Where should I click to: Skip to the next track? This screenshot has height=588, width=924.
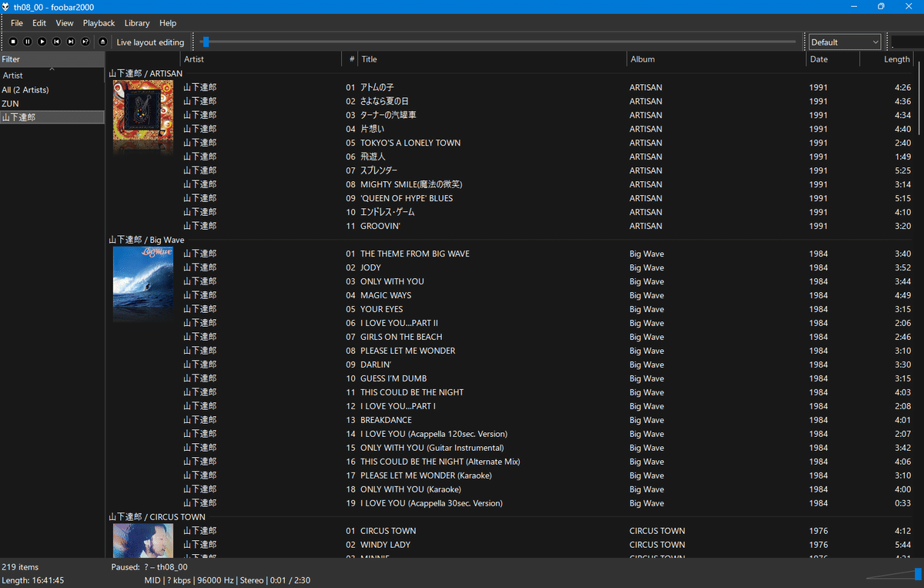[71, 42]
